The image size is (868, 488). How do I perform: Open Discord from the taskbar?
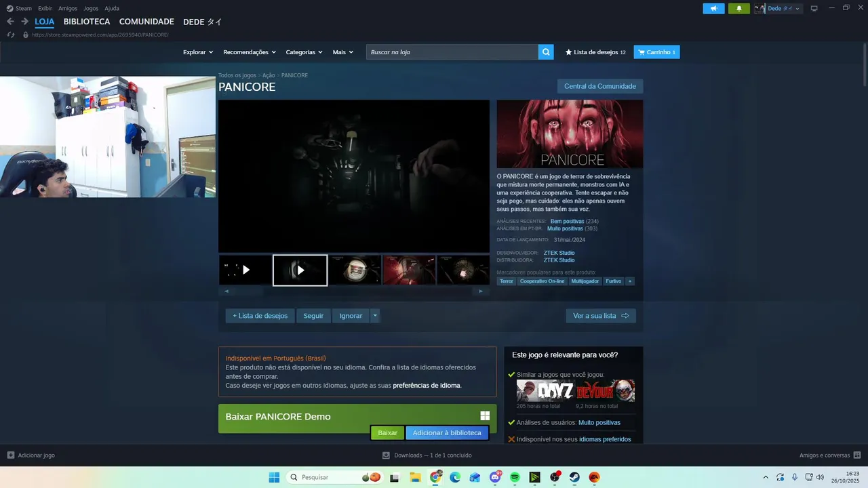point(495,477)
